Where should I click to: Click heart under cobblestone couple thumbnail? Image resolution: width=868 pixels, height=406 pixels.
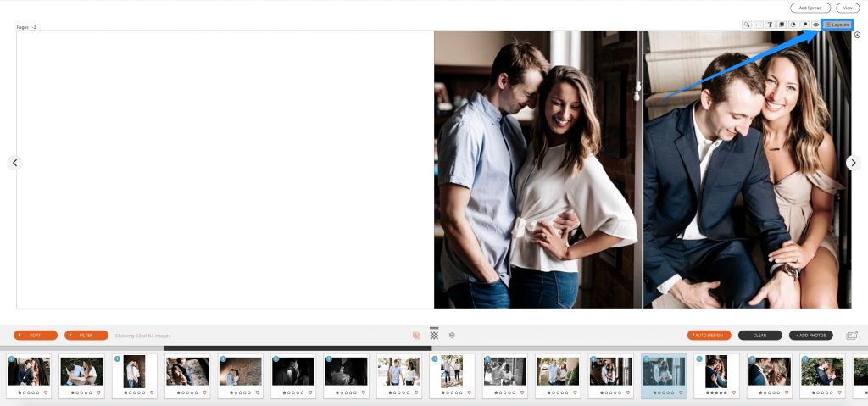tap(204, 392)
